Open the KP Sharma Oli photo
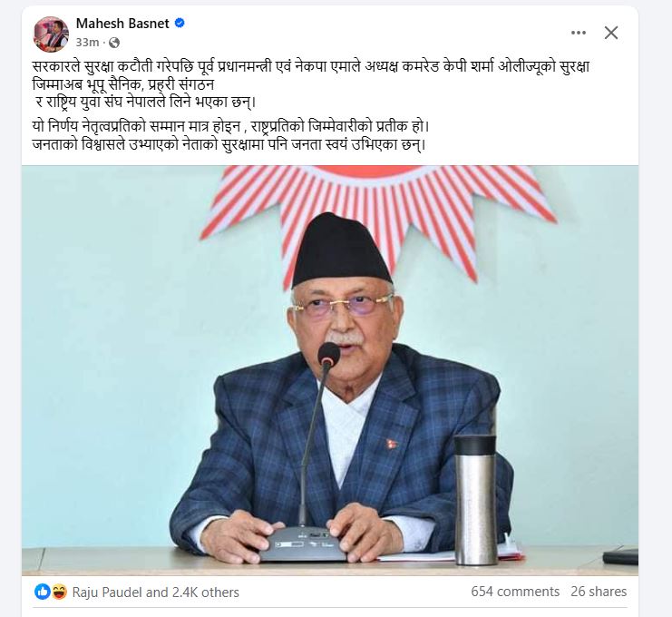Image resolution: width=672 pixels, height=617 pixels. tap(330, 370)
